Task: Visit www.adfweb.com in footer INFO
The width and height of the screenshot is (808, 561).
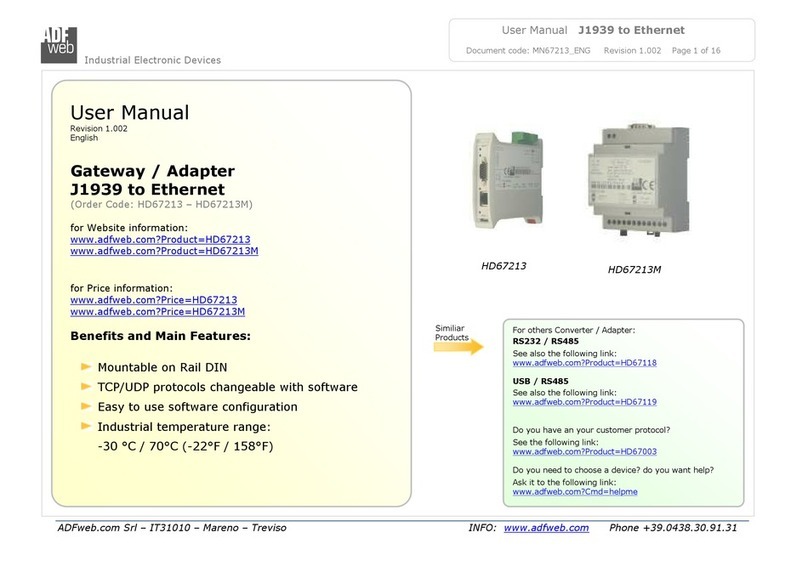Action: tap(546, 528)
